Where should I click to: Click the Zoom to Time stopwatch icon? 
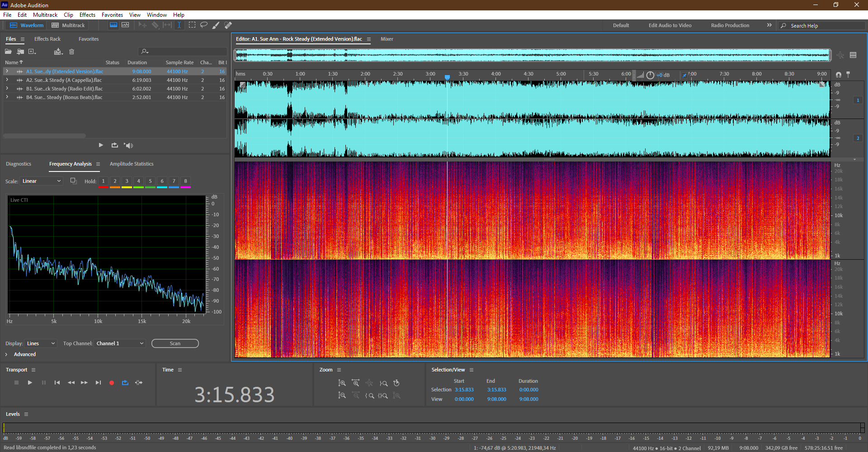396,383
